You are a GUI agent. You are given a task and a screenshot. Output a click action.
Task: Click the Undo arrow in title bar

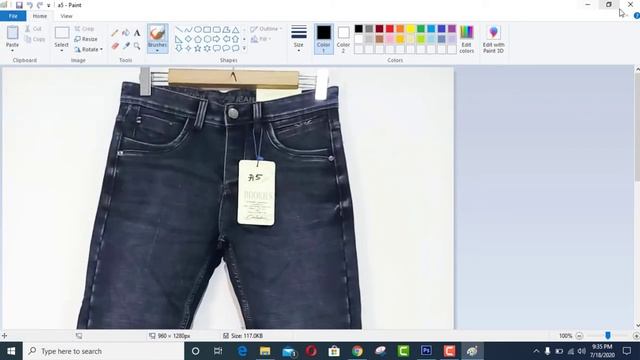[x=30, y=5]
